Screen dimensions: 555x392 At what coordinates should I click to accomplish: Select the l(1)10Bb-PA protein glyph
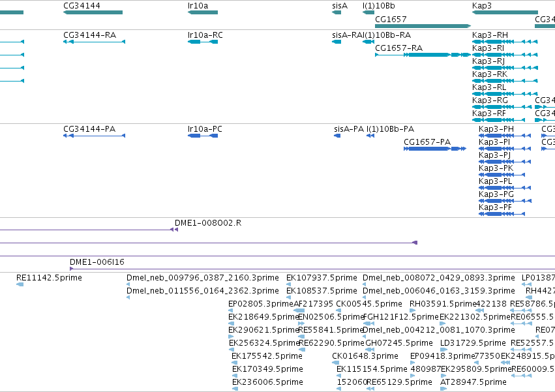[370, 136]
